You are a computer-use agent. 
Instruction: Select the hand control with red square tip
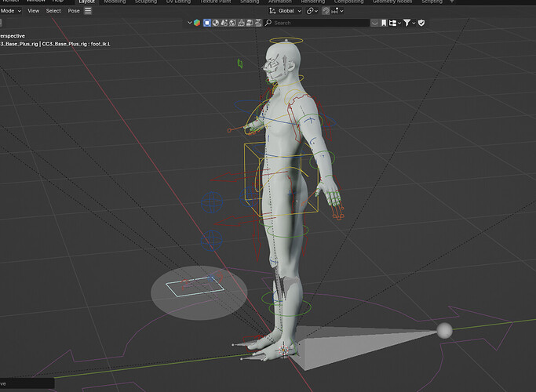pyautogui.click(x=229, y=130)
